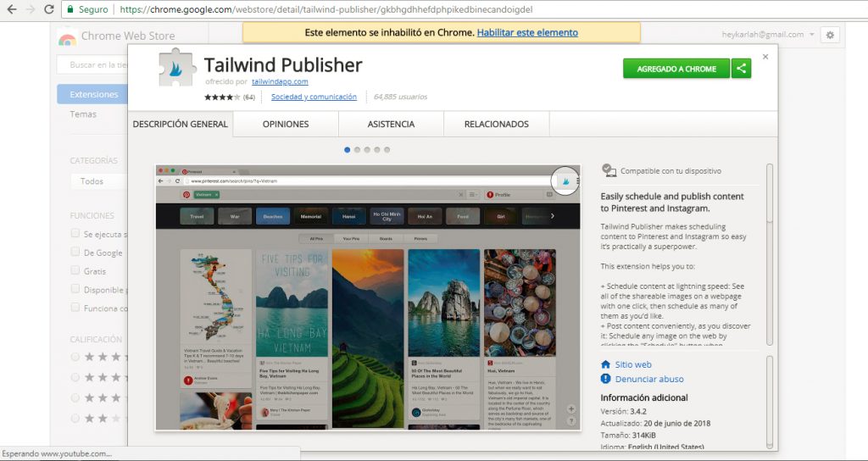The height and width of the screenshot is (461, 868).
Task: Click the star rating with 64 reviews
Action: pos(229,97)
